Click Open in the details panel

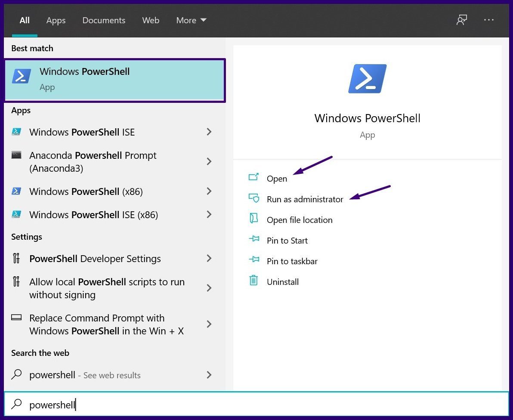click(277, 179)
